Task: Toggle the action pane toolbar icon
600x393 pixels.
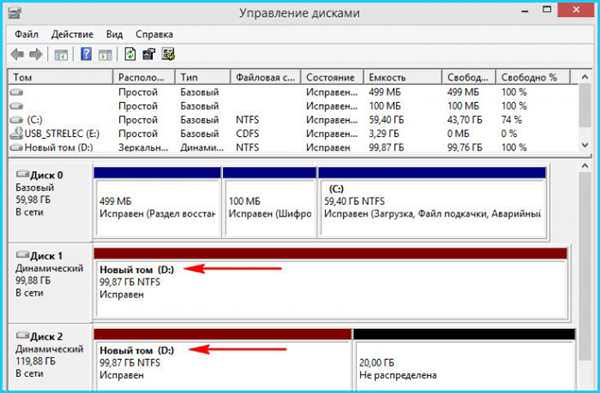Action: point(105,55)
